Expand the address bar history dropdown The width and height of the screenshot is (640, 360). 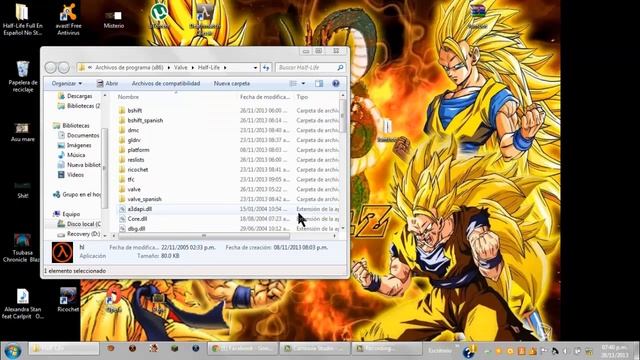point(256,68)
